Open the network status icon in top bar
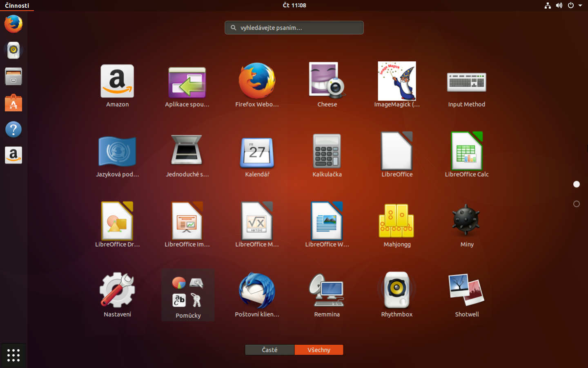Viewport: 588px width, 368px height. [548, 5]
